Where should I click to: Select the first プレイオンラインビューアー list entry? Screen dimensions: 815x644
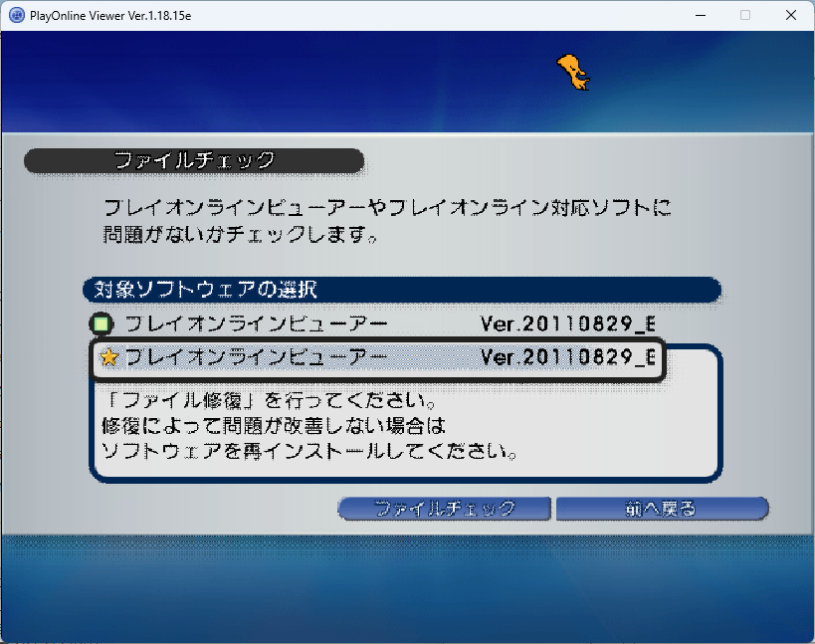click(x=256, y=323)
